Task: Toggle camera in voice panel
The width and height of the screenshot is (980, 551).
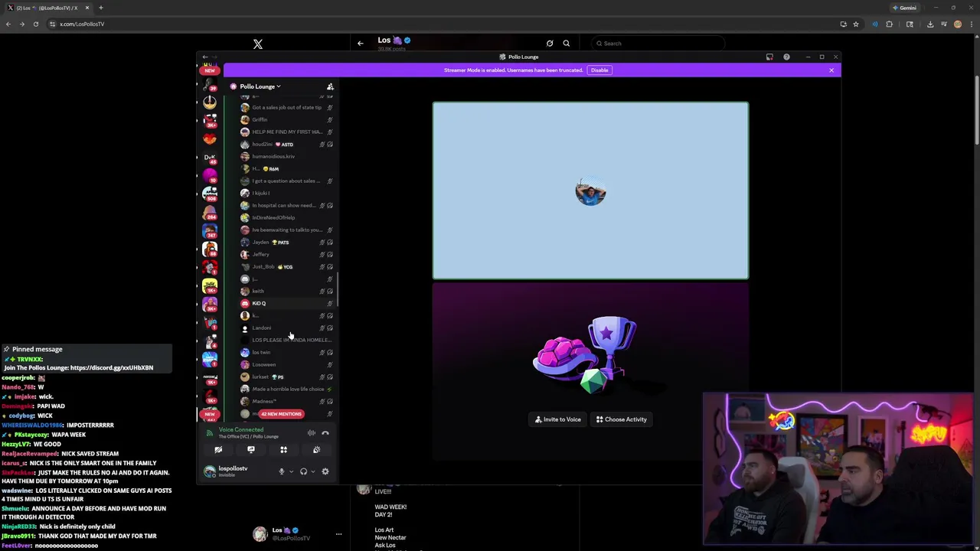Action: click(218, 450)
